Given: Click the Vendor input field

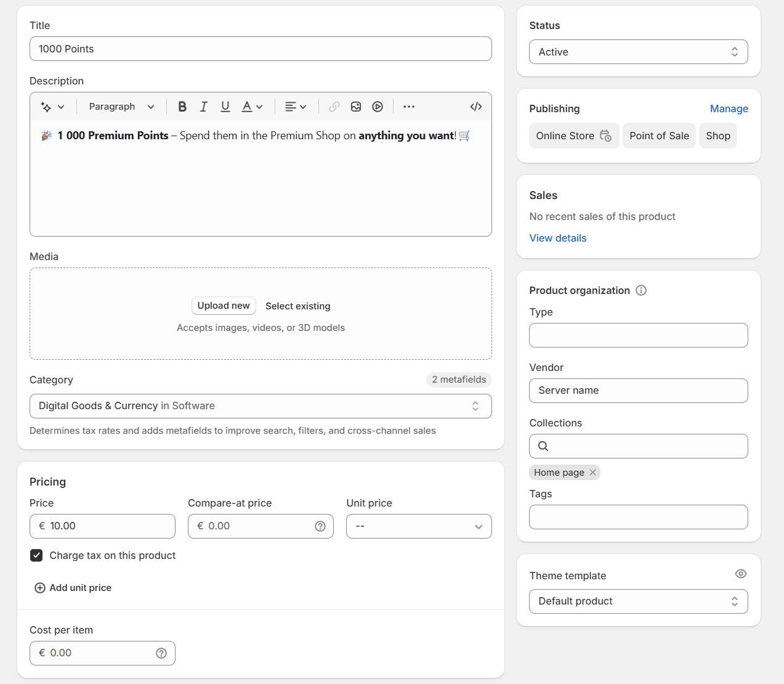Looking at the screenshot, I should click(638, 391).
